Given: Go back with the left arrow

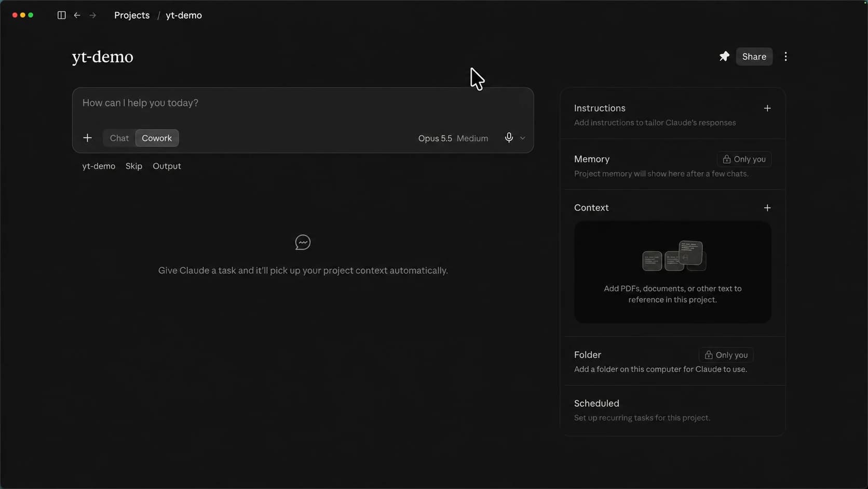Looking at the screenshot, I should coord(77,15).
